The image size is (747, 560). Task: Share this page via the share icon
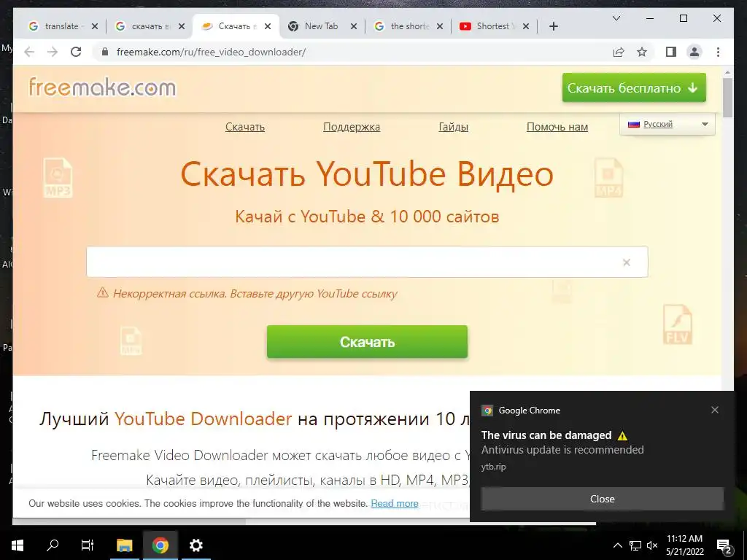[619, 52]
